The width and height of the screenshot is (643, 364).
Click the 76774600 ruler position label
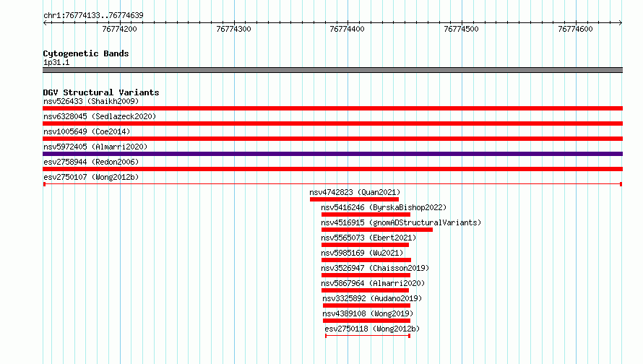(x=575, y=29)
